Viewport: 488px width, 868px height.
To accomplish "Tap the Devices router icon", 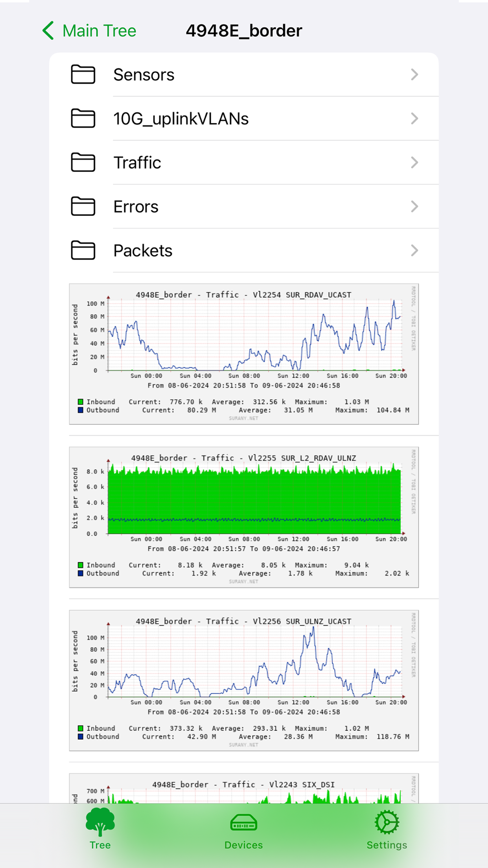I will [244, 823].
